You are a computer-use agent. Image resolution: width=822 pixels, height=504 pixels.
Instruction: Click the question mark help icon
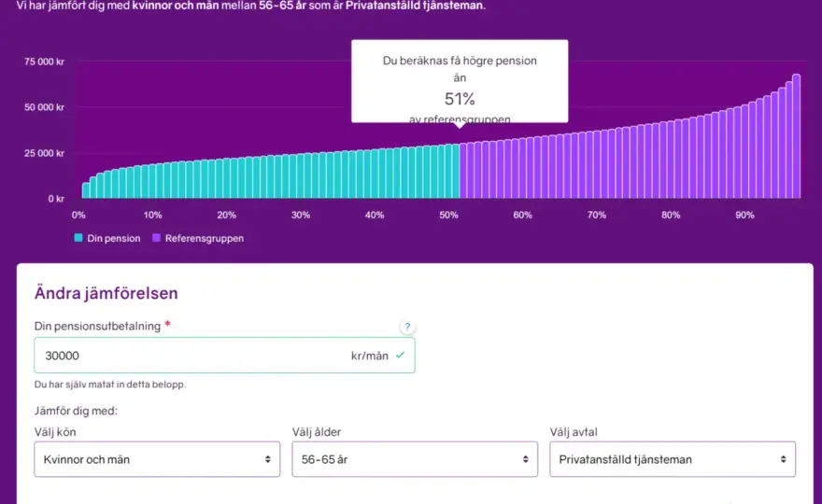coord(407,327)
